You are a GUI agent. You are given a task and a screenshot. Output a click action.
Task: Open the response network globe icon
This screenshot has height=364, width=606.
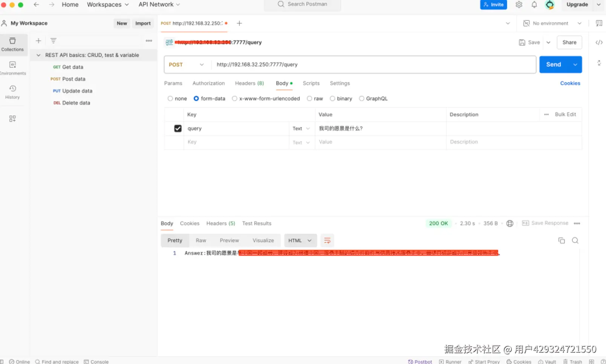pyautogui.click(x=510, y=223)
